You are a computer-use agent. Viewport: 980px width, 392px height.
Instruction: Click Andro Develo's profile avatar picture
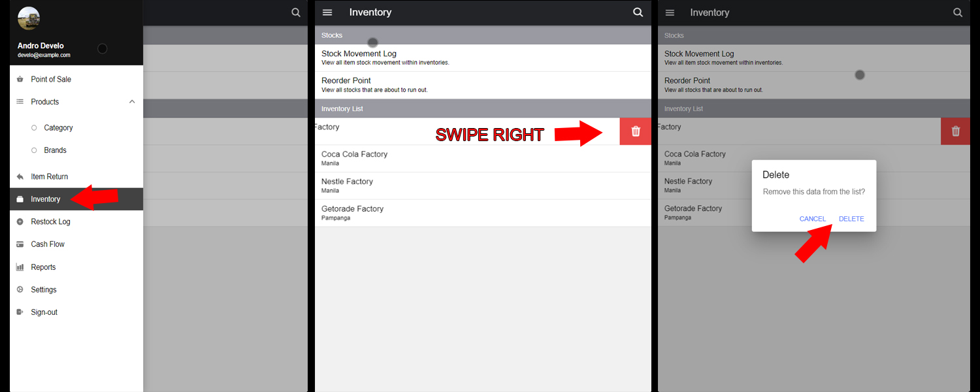29,18
